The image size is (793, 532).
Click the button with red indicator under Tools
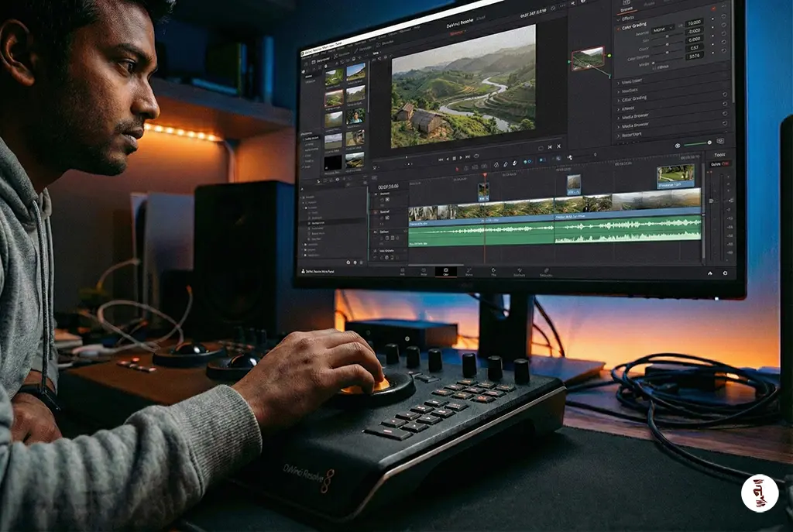720,164
